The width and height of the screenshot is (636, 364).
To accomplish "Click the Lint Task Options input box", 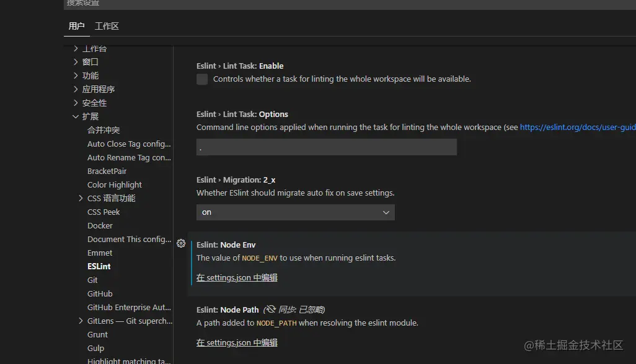I will click(x=327, y=147).
